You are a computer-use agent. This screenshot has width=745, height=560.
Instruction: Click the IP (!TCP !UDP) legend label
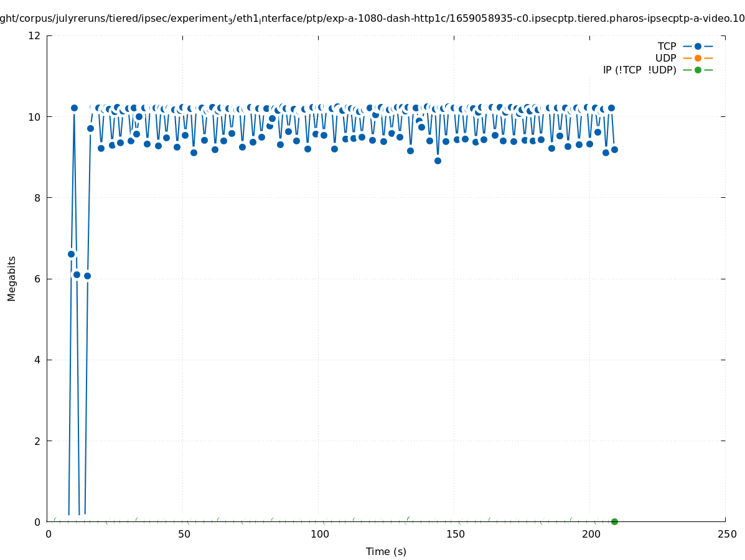pos(639,70)
